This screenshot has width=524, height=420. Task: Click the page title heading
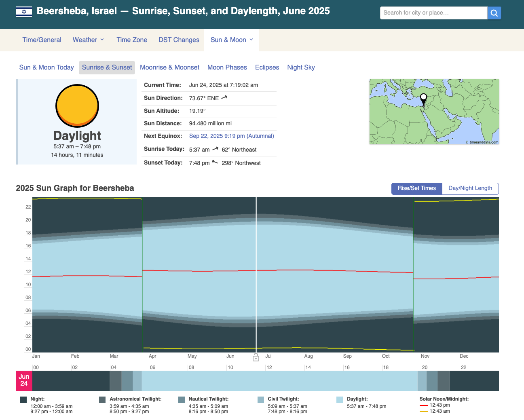[183, 11]
